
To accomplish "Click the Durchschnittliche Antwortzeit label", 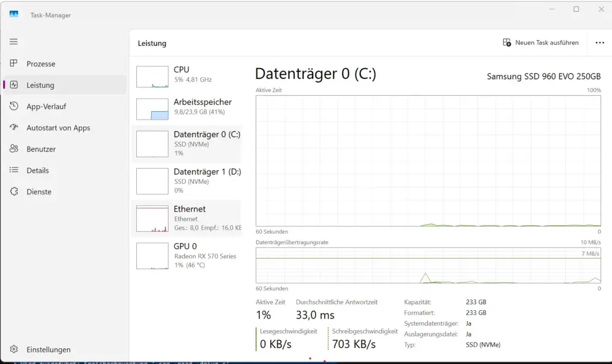I will coord(336,302).
